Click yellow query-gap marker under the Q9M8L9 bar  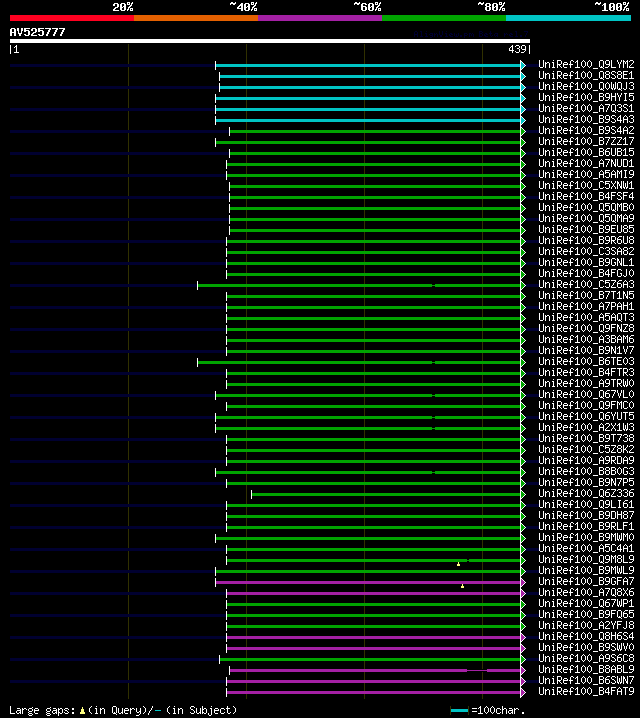(458, 564)
